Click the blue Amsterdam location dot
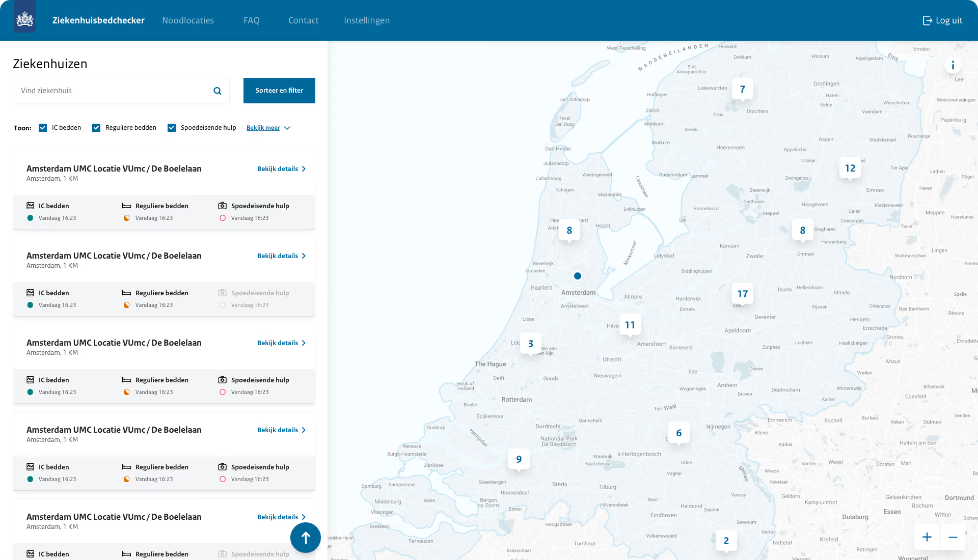 [578, 276]
